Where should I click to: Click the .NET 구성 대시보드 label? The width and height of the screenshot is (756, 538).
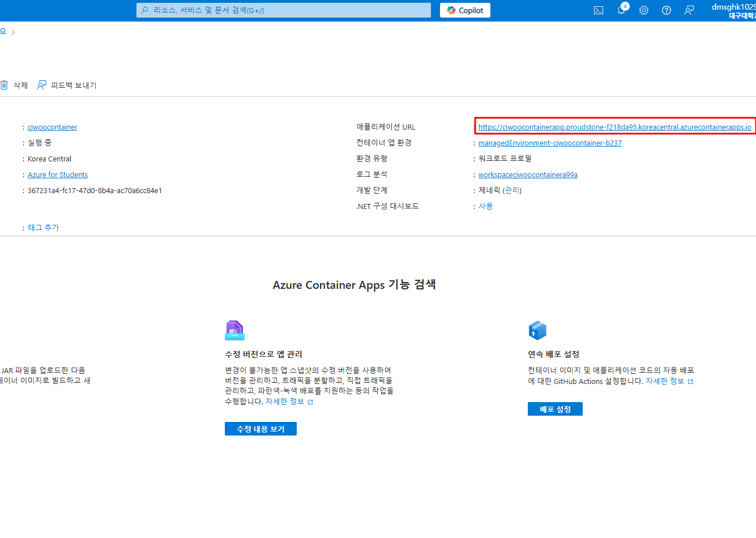pyautogui.click(x=387, y=206)
